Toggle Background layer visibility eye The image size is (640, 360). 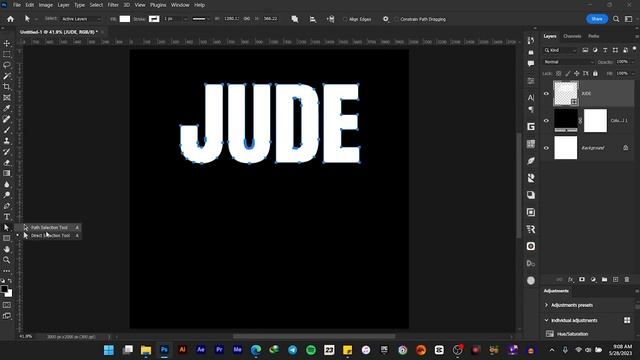(x=547, y=148)
